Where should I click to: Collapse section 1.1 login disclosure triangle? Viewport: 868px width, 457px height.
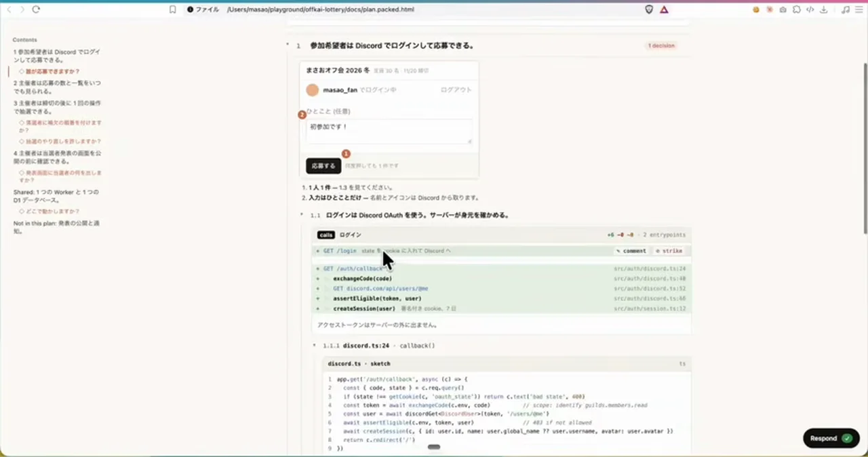pos(302,215)
